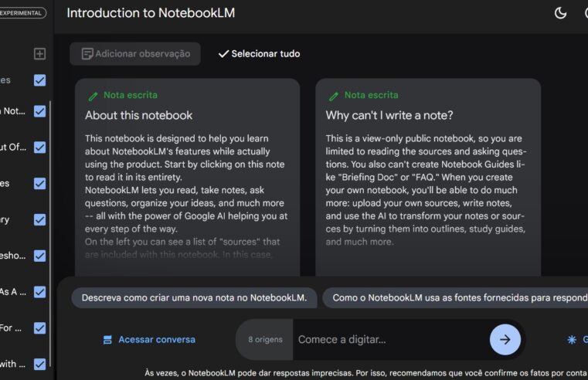Uncheck the source ending in ut Of...

coord(39,148)
